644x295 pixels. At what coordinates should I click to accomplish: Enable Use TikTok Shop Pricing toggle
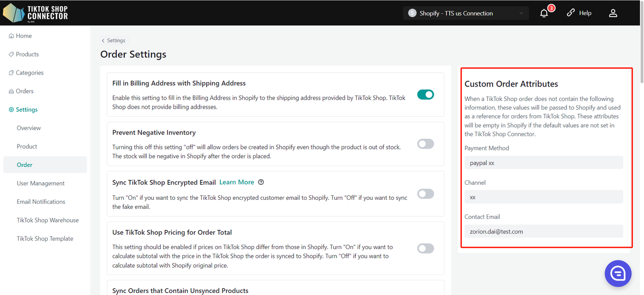point(425,248)
